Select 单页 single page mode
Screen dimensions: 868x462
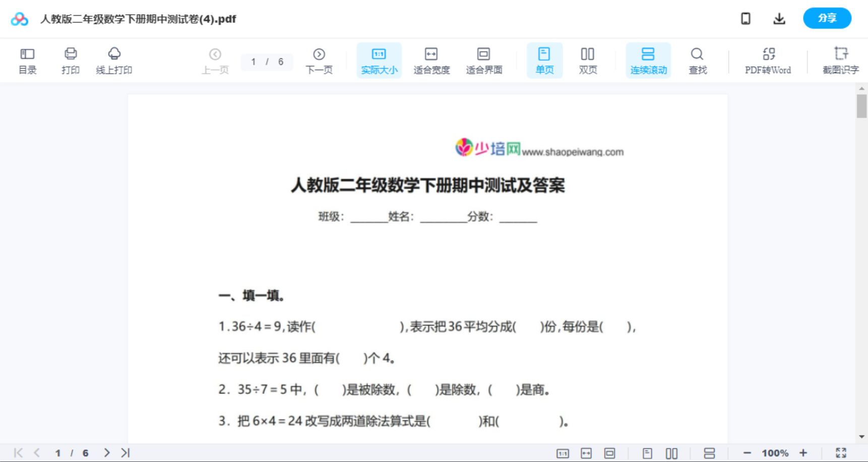pos(544,60)
